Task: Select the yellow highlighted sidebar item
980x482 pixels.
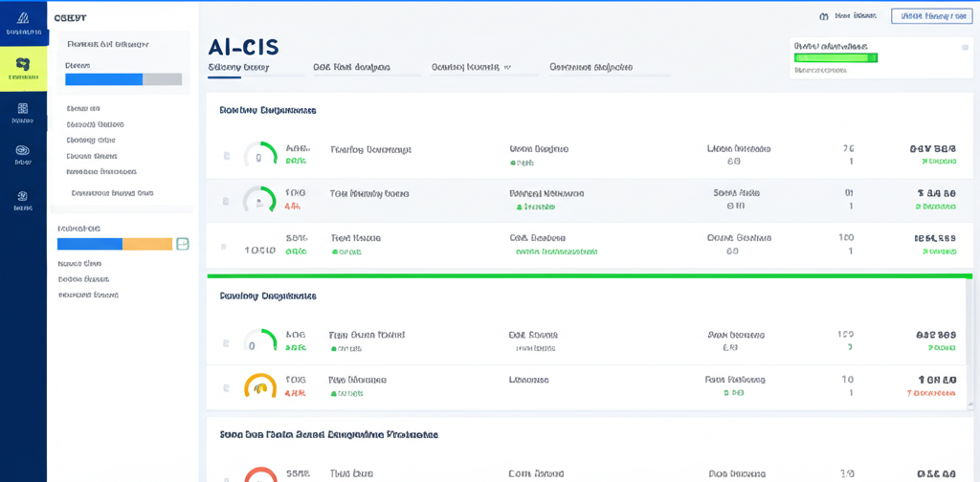Action: pyautogui.click(x=23, y=69)
